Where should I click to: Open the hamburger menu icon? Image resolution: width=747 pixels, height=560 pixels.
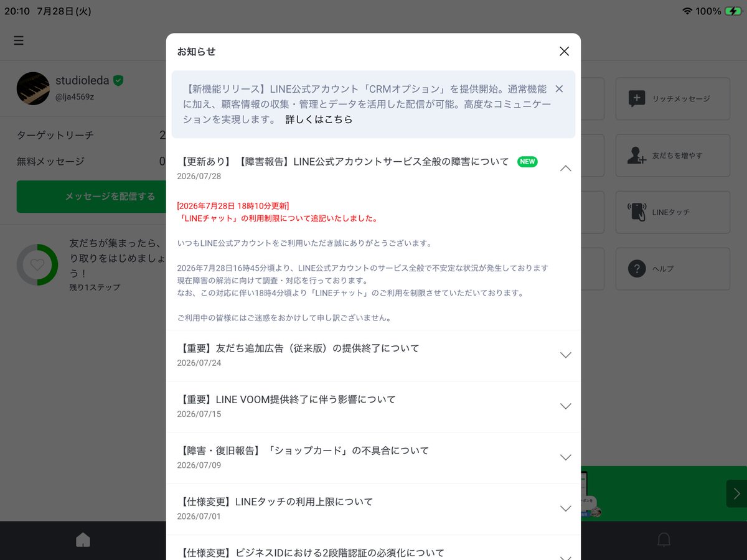[19, 40]
